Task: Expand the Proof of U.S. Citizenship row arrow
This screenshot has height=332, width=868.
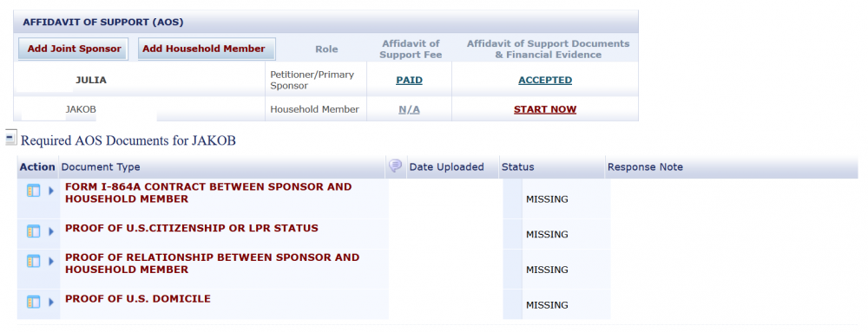Action: coord(51,231)
